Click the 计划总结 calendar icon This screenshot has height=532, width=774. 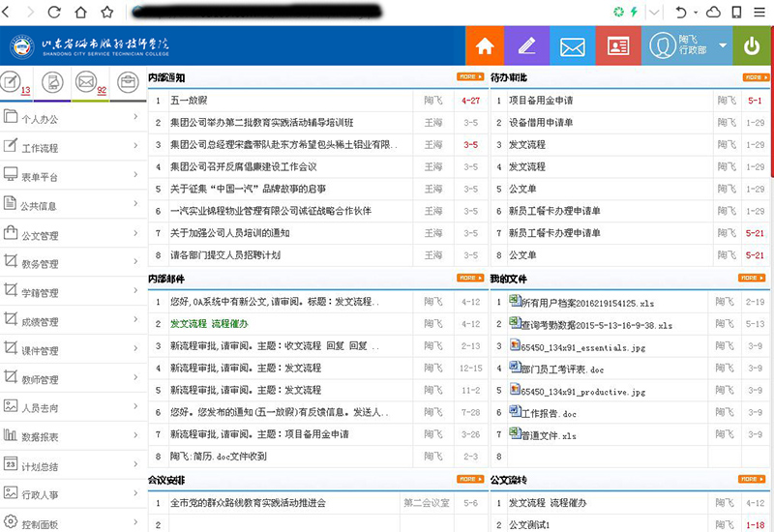pos(11,463)
